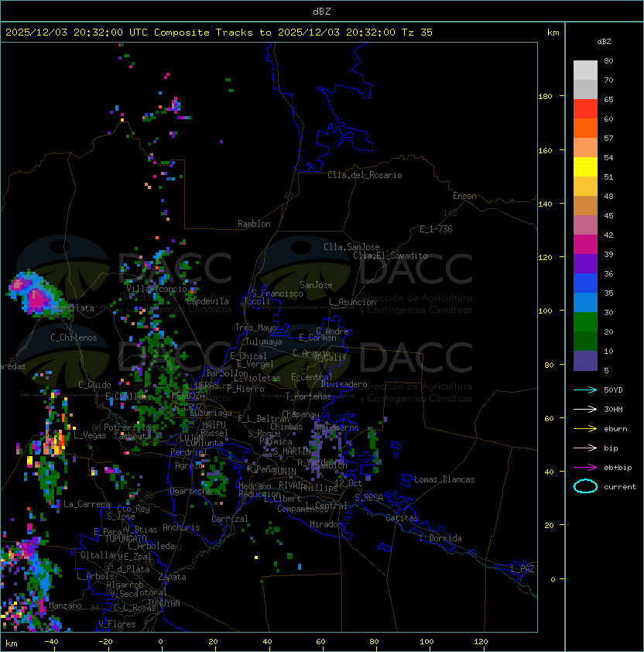Screen dimensions: 644x652
Task: Pick the light blue swatch in dBZ scale
Action: [585, 302]
